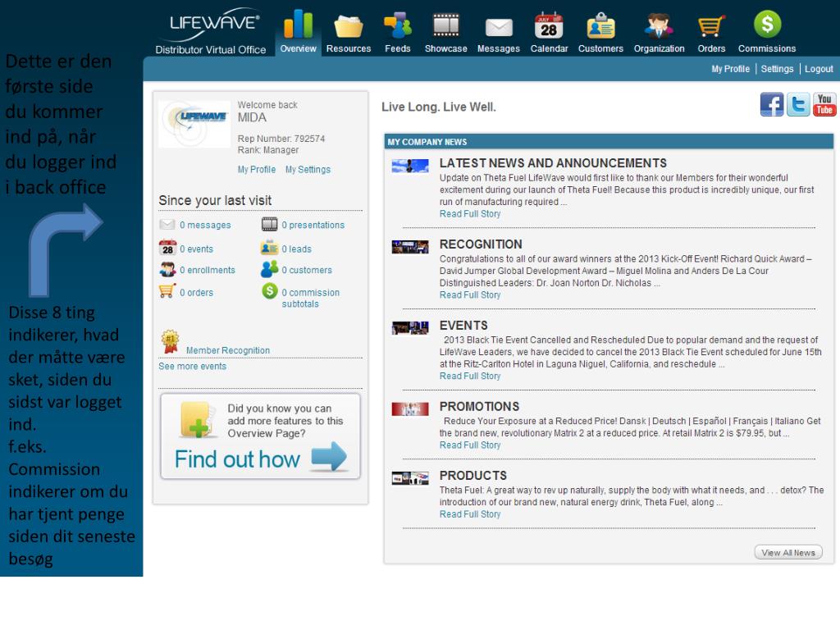Open the 0 enrollments link

click(x=208, y=270)
